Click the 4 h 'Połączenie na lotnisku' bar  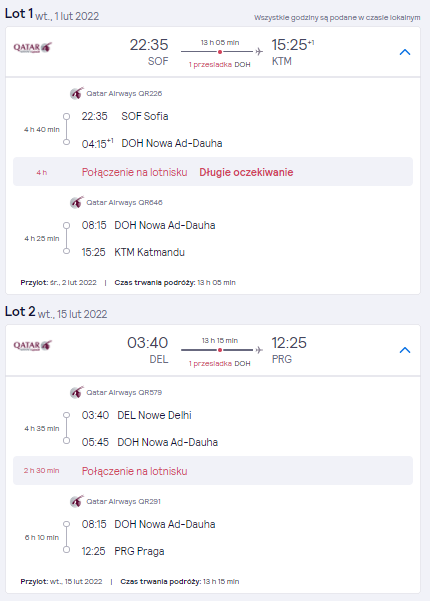pos(213,172)
